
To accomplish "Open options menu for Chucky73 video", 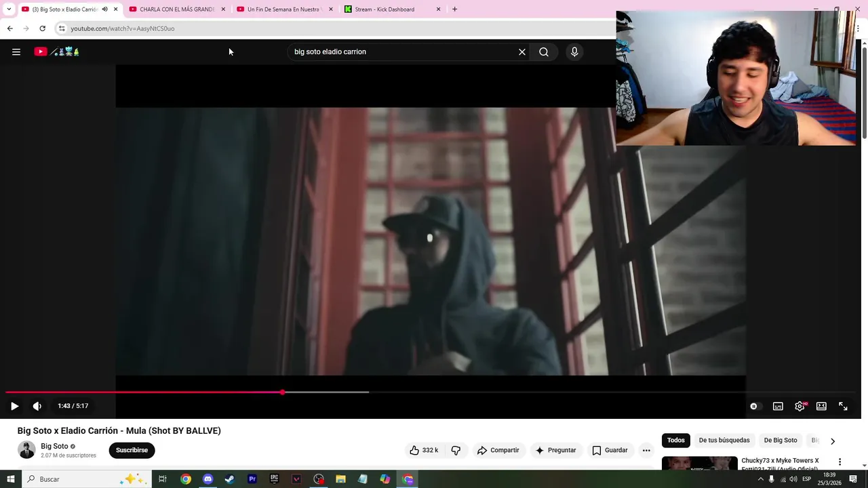I will click(840, 462).
